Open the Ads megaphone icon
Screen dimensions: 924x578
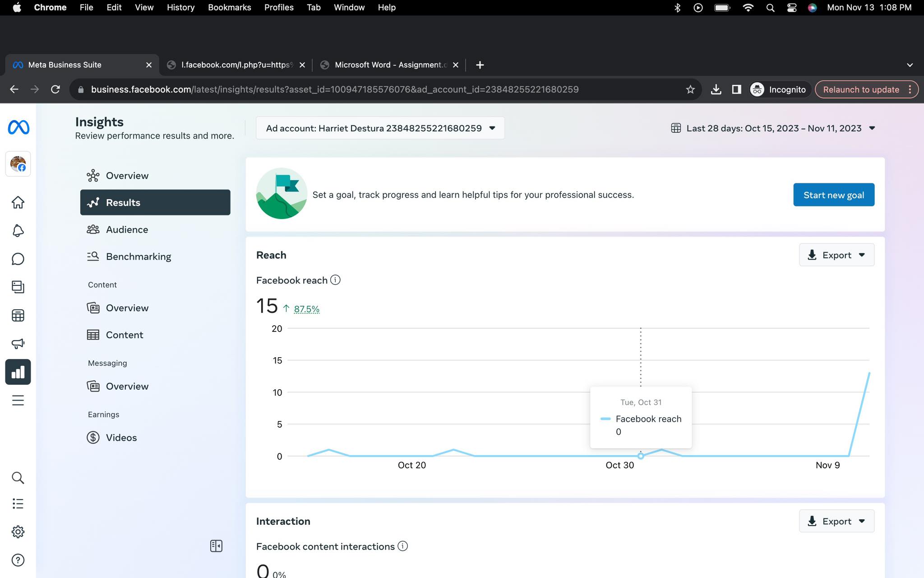coord(18,344)
